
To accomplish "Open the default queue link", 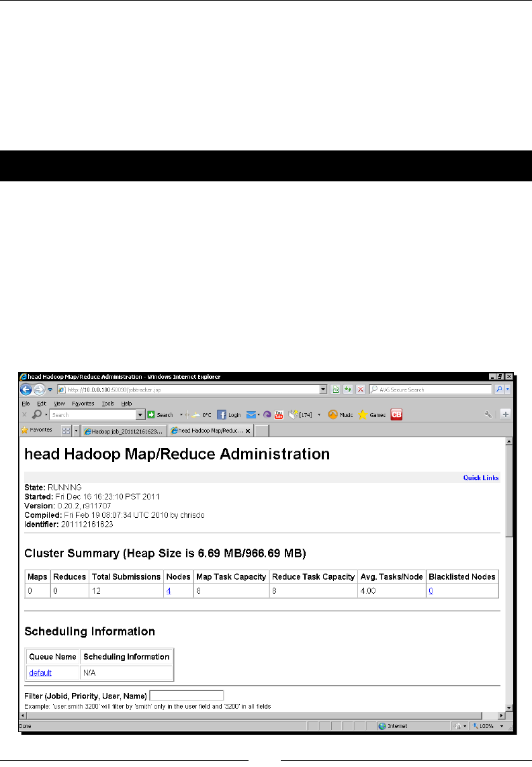I will pos(40,672).
